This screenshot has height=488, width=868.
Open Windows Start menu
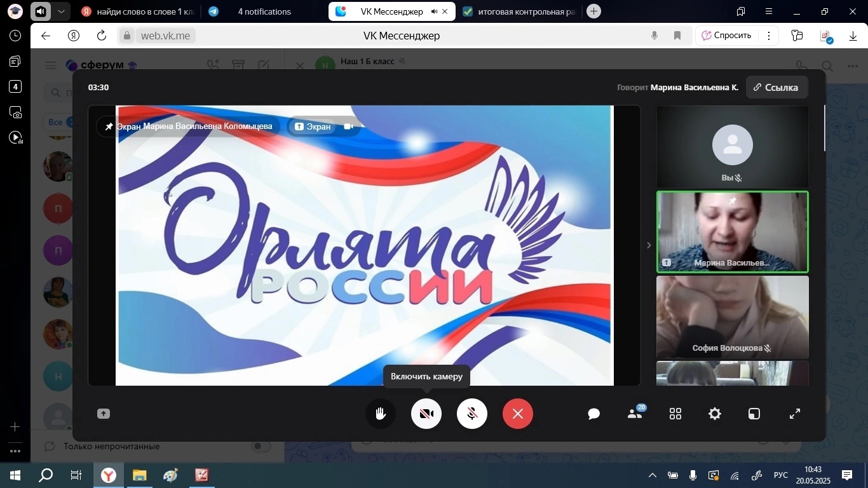click(x=15, y=475)
